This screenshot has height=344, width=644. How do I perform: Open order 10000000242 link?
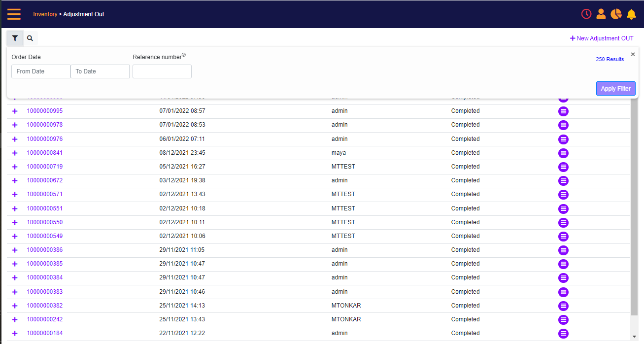pyautogui.click(x=44, y=319)
